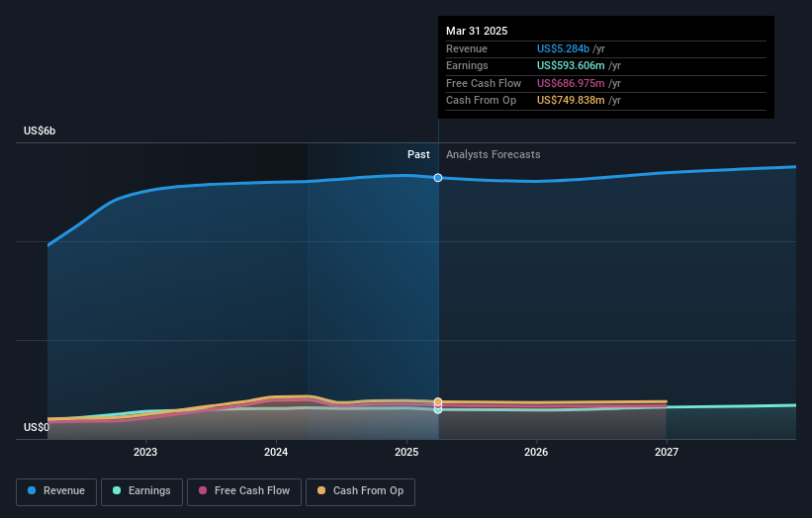Click the 2024 x-axis label
Screen dimensions: 812x518
[276, 452]
